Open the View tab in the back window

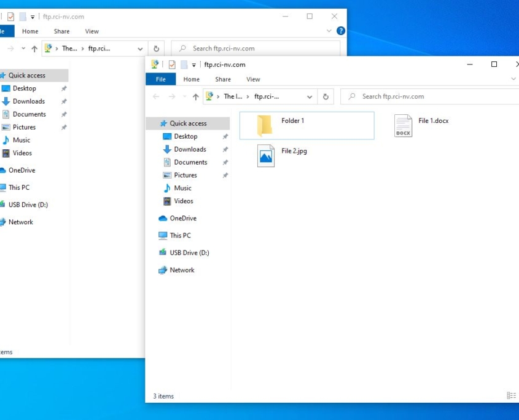(x=92, y=31)
